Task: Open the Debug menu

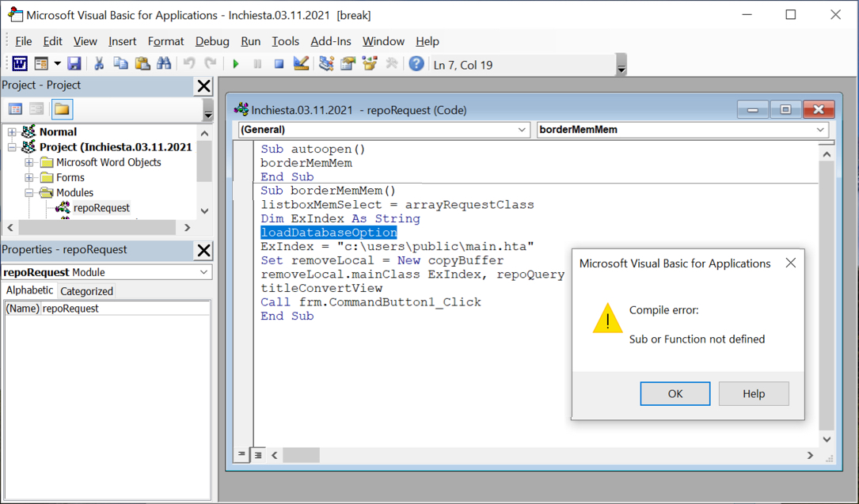Action: pyautogui.click(x=212, y=41)
